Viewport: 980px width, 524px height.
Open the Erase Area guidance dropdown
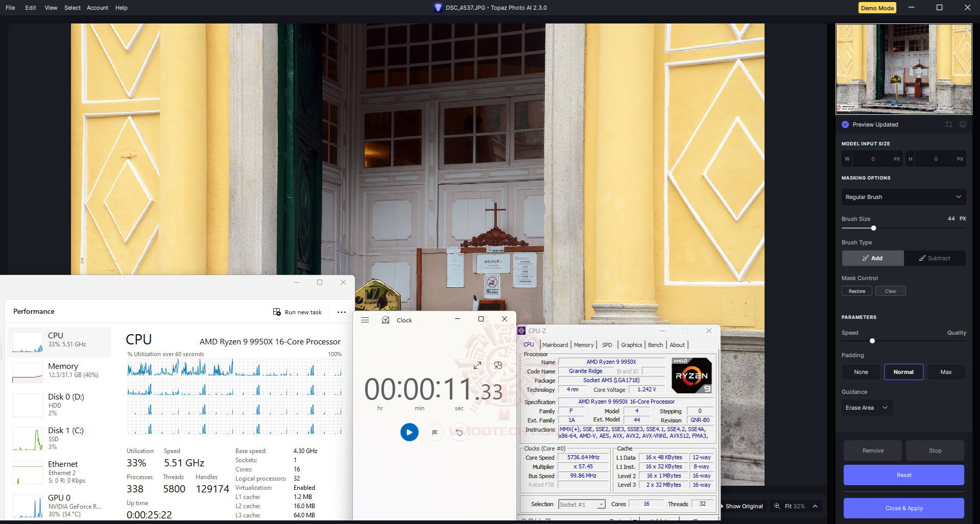pyautogui.click(x=867, y=408)
